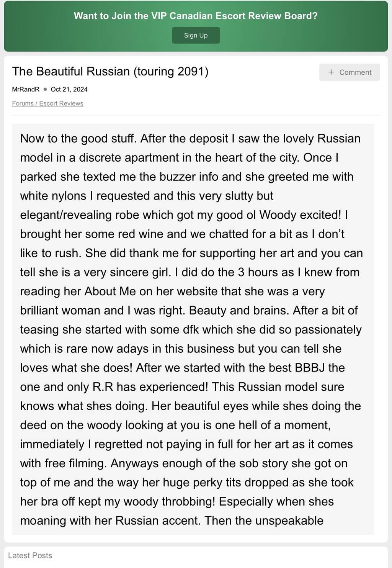
Task: Click the Latest Posts heading
Action: pyautogui.click(x=30, y=555)
